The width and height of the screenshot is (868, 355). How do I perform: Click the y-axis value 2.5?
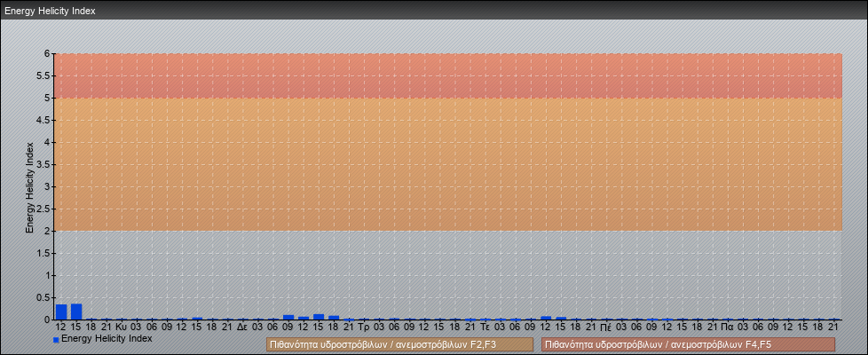(44, 209)
